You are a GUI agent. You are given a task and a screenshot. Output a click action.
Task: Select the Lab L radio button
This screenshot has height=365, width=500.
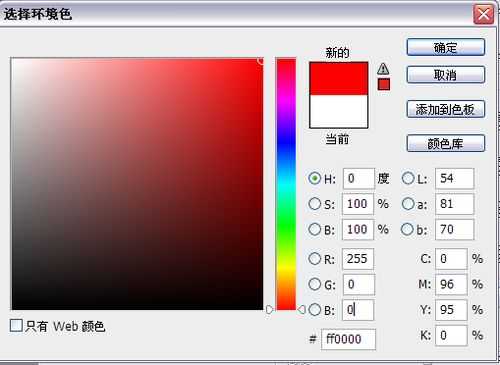click(408, 178)
